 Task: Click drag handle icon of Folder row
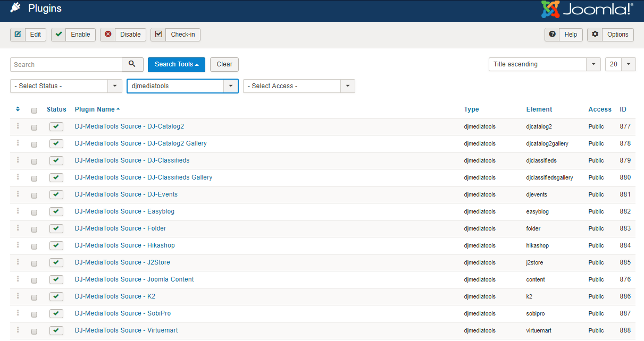tap(18, 228)
